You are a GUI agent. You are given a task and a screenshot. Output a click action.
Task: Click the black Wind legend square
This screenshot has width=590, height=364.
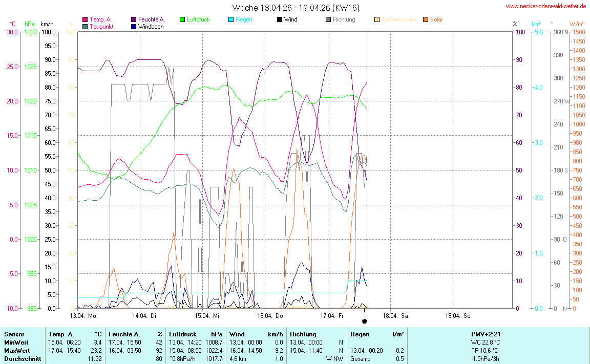coord(279,19)
